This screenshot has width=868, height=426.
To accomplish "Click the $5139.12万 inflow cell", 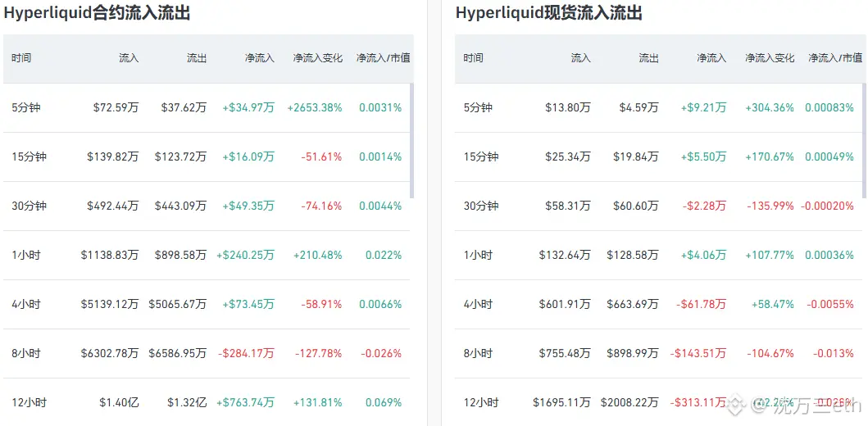I will point(110,304).
